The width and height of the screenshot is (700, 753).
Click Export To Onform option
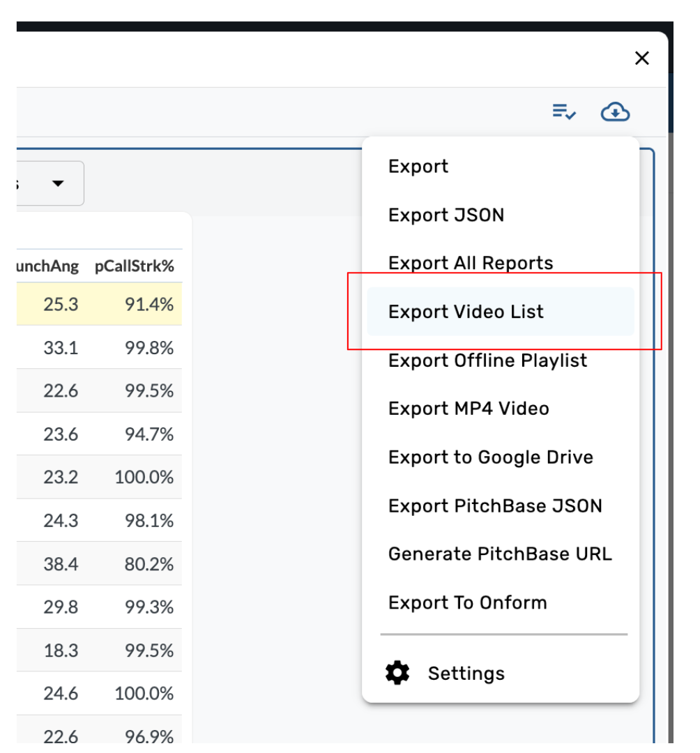tap(467, 603)
